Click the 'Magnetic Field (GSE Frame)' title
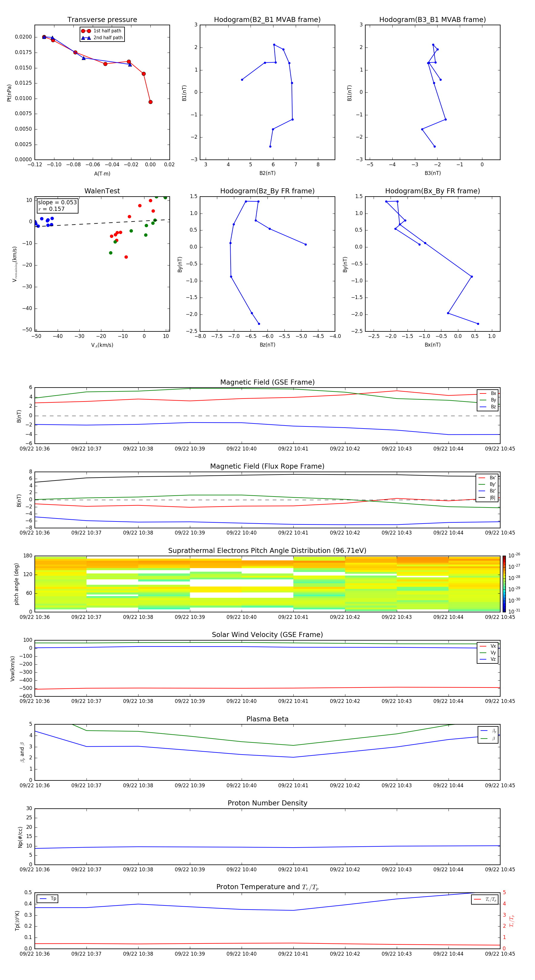Screen dimensions: 535x980 267,382
